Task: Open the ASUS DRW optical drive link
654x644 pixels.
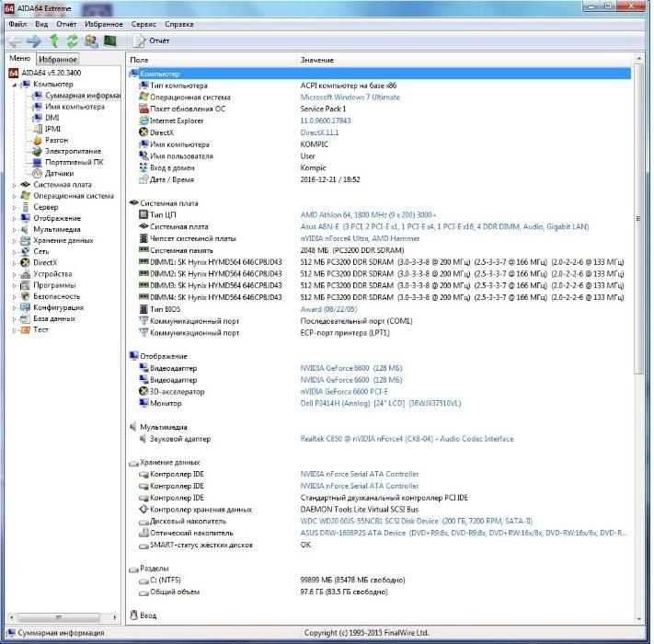Action: pos(463,533)
